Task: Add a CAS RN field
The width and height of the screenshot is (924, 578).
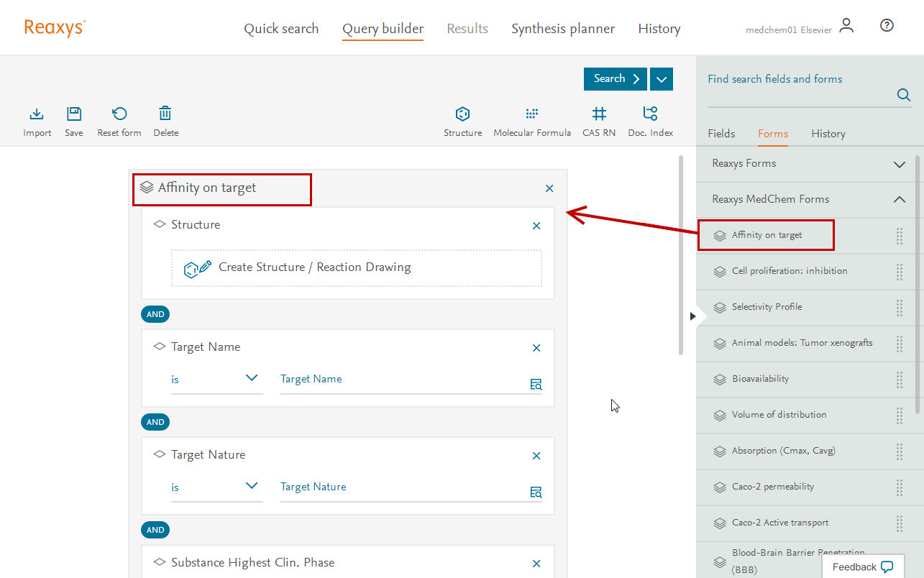Action: (599, 114)
